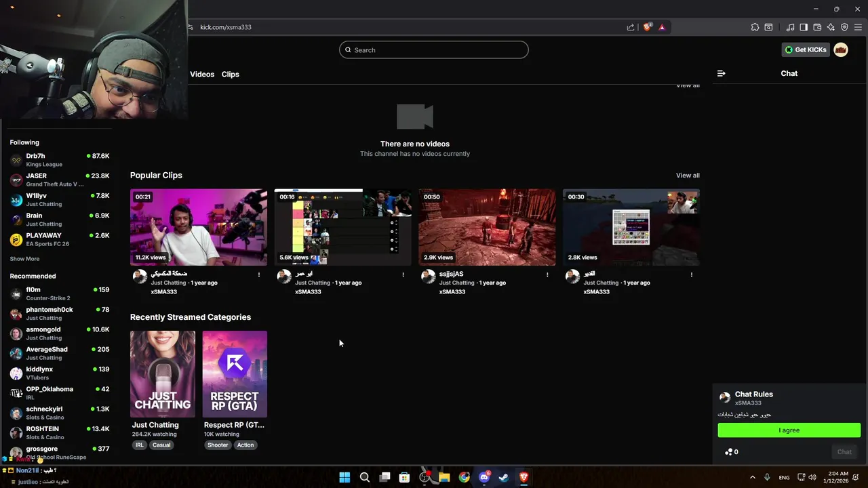Open the tab search icon in toolbar
The width and height of the screenshot is (868, 488).
(x=768, y=27)
